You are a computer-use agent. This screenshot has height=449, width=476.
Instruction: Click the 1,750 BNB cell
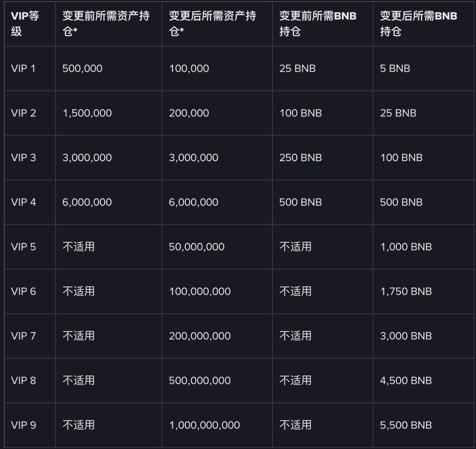[406, 291]
